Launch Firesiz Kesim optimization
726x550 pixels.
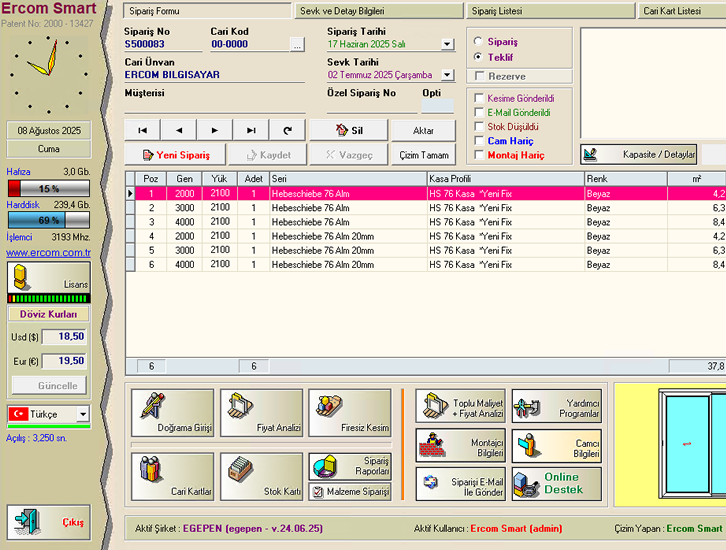click(349, 412)
